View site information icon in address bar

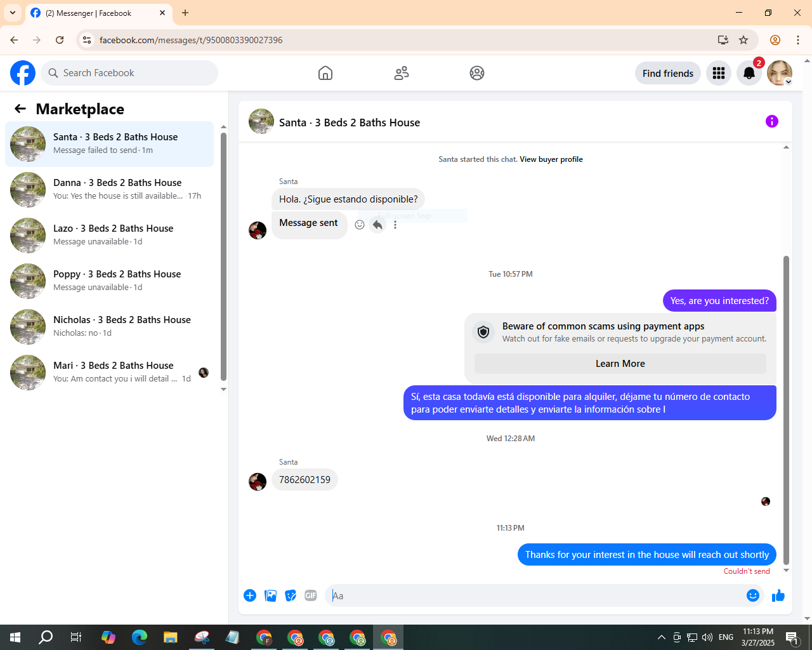(x=88, y=40)
